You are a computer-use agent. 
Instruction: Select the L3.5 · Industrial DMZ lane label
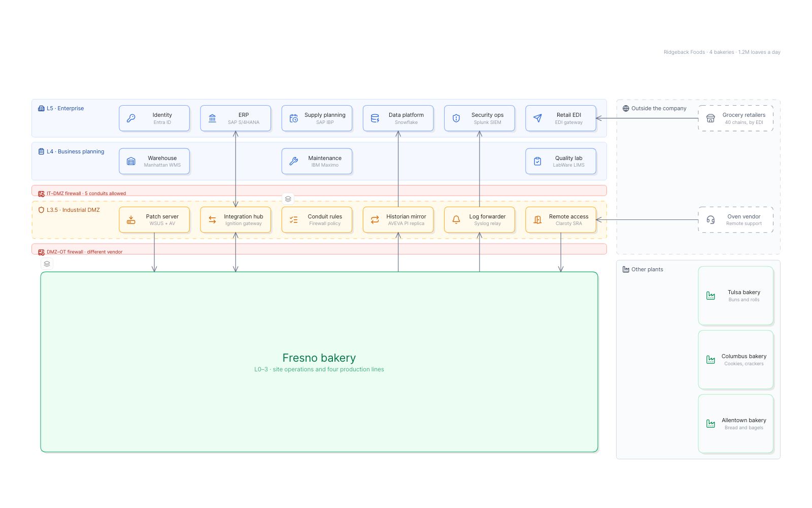(x=73, y=210)
